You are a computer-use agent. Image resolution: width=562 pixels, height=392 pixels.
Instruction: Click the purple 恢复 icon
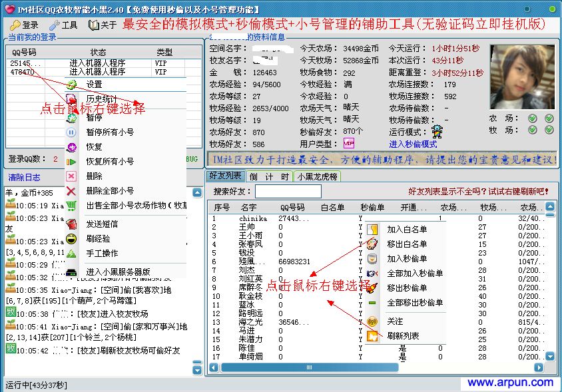click(x=71, y=147)
